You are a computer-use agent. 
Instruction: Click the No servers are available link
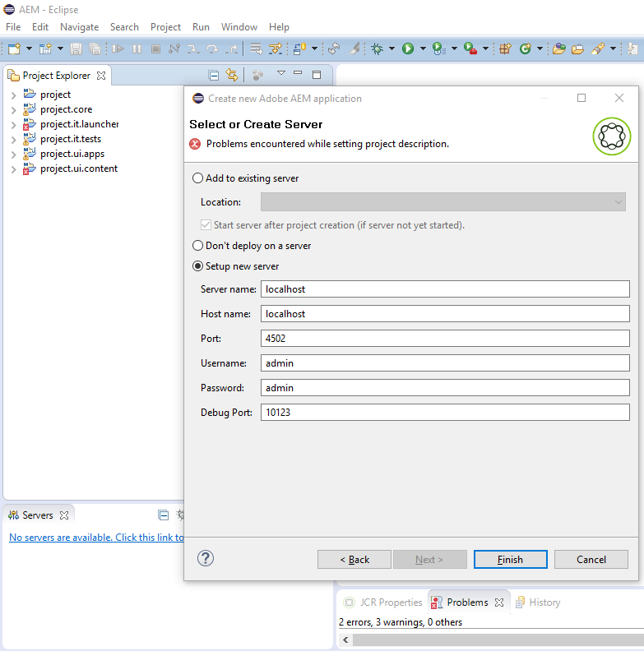(96, 538)
